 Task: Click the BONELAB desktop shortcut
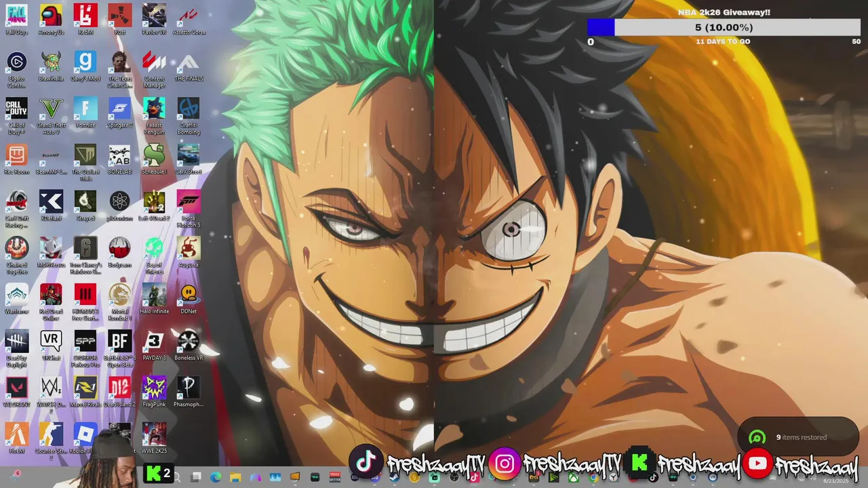point(120,159)
